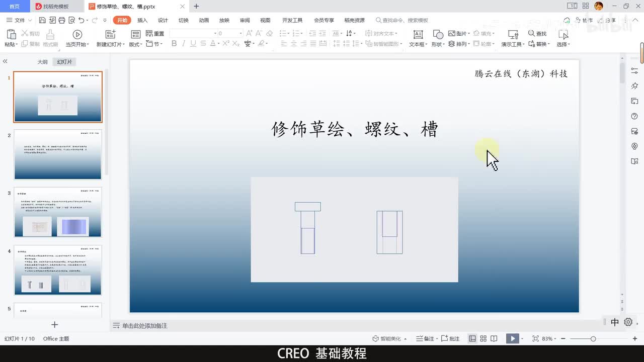Click the Select (选择) cursor icon
Screen dimensions: 644x362
tap(564, 34)
